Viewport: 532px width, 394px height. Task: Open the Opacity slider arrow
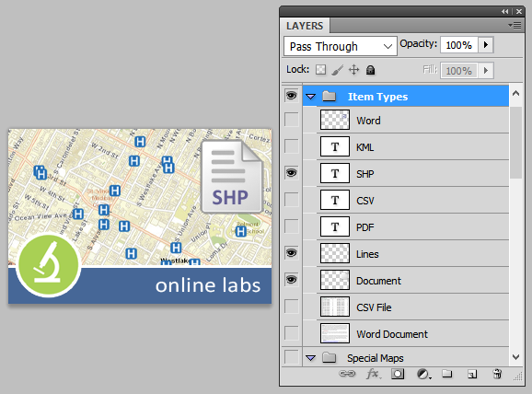tap(485, 45)
